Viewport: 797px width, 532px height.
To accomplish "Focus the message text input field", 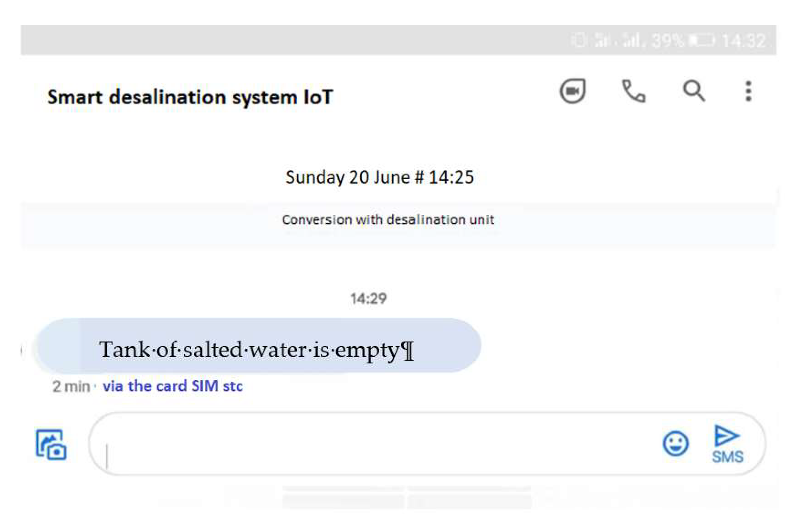I will [373, 444].
